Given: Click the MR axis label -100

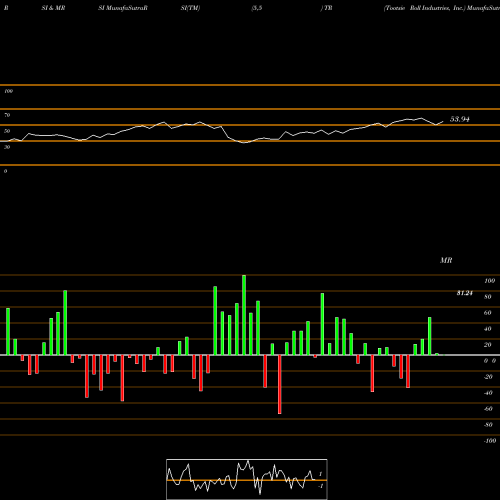Looking at the screenshot, I should click(x=490, y=441).
